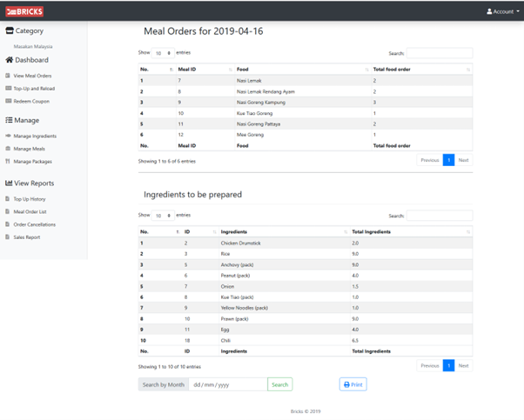
Task: Sort Ingredients table by ID column
Action: (200, 231)
